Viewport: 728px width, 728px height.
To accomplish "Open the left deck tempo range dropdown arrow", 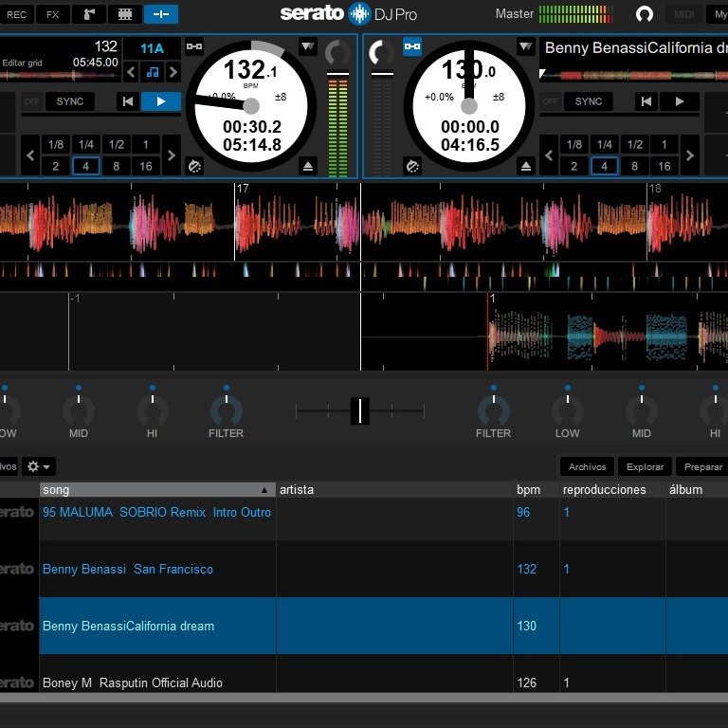I will tap(307, 46).
